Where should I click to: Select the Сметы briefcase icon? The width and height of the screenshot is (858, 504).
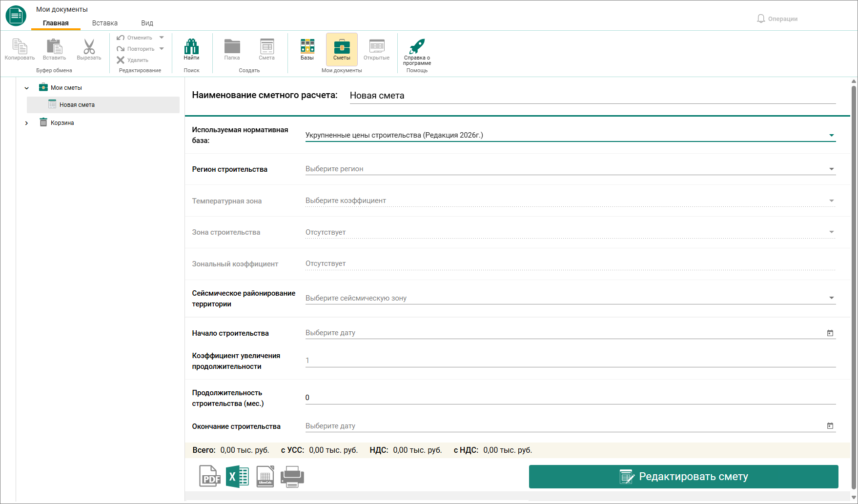pos(342,46)
